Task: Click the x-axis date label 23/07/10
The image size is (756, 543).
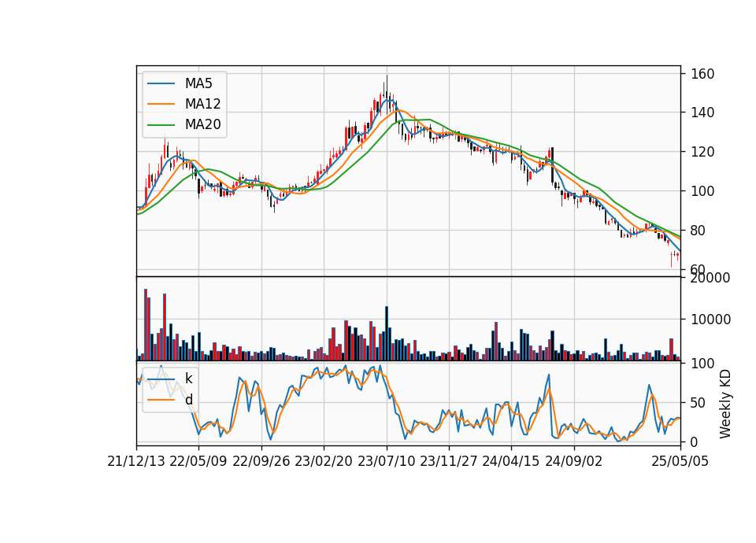Action: (x=386, y=461)
